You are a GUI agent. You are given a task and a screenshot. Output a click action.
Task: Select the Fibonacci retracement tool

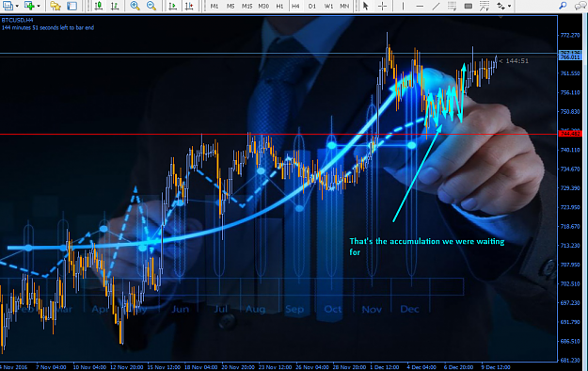point(485,6)
